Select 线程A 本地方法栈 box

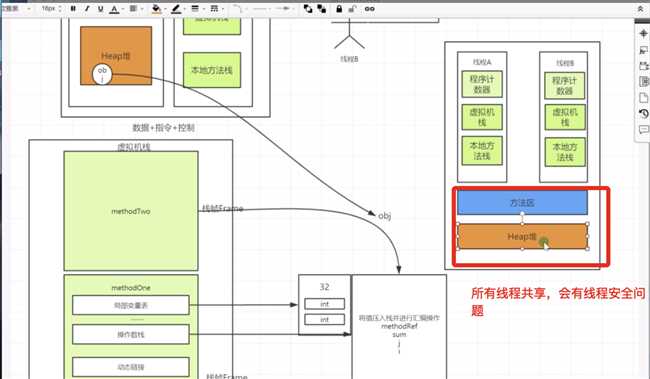[482, 151]
